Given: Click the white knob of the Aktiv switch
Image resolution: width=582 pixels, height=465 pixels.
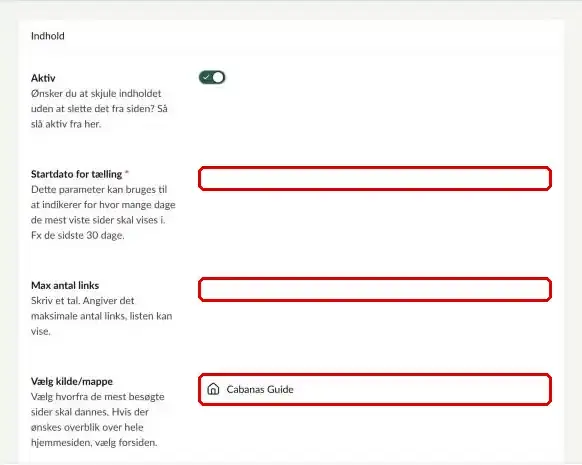Looking at the screenshot, I should click(218, 78).
